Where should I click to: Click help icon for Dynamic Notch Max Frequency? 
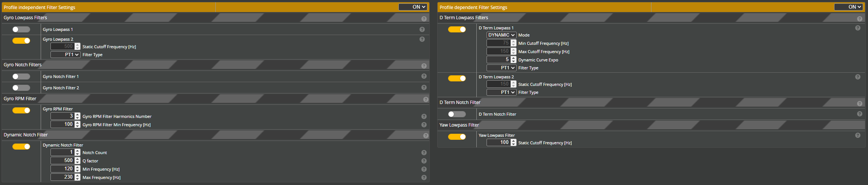point(424,177)
